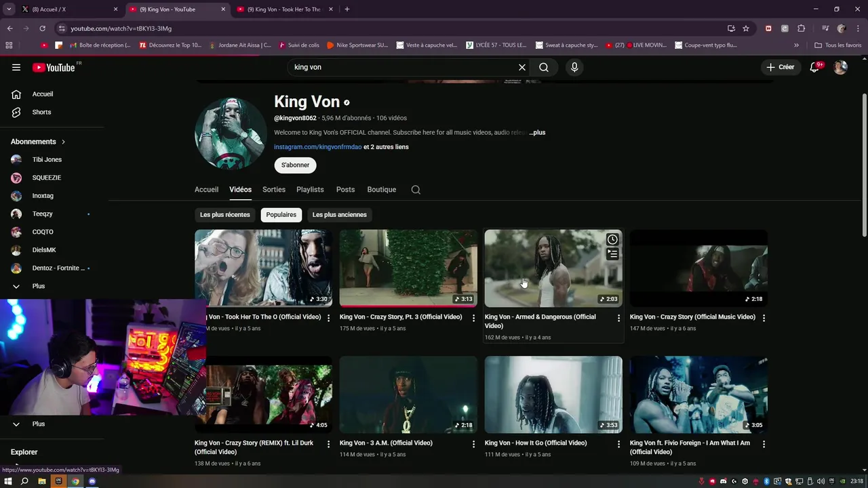Start voice search with microphone icon

pyautogui.click(x=574, y=67)
